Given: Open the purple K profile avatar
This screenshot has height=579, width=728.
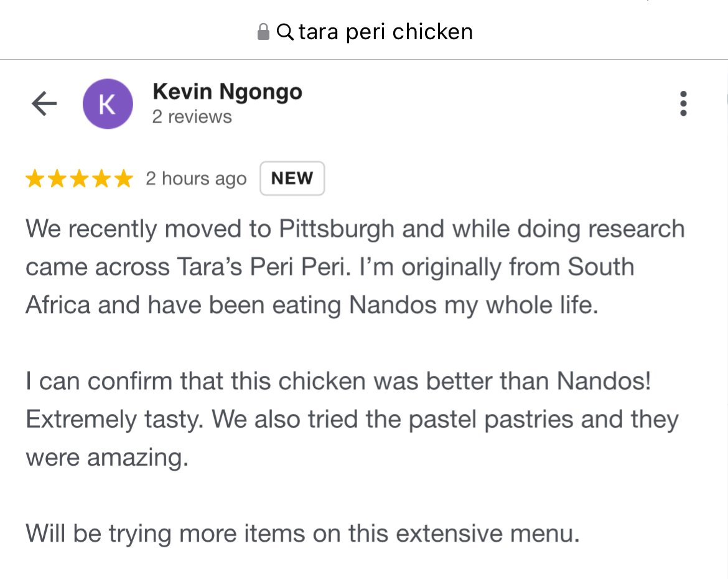Looking at the screenshot, I should [x=108, y=104].
